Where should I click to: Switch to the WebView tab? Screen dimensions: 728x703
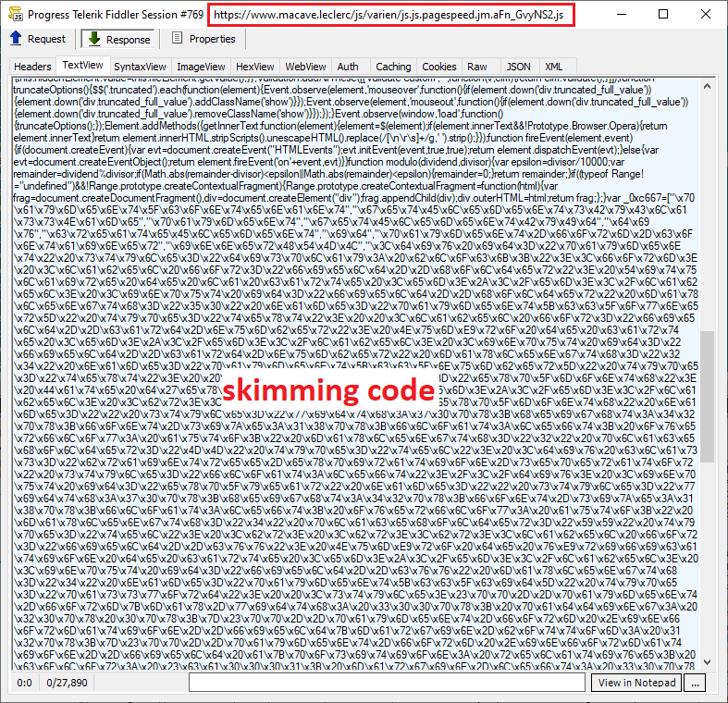pyautogui.click(x=305, y=67)
